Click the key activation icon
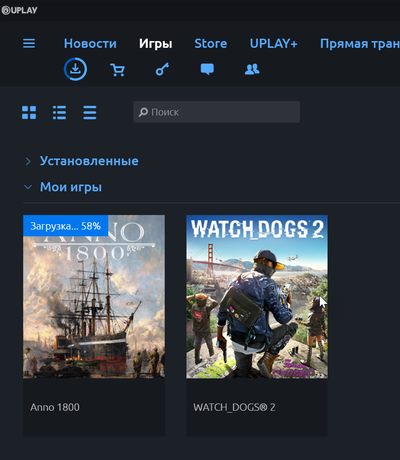 point(162,69)
